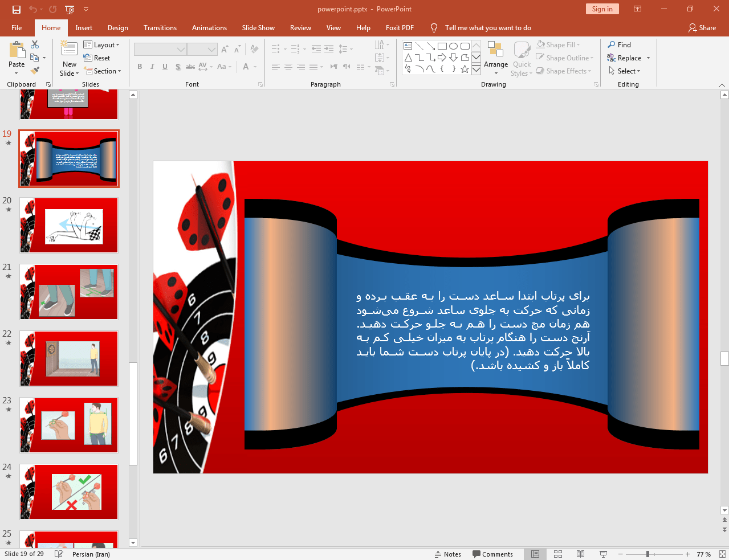
Task: Toggle text Shadow formatting
Action: tap(178, 67)
